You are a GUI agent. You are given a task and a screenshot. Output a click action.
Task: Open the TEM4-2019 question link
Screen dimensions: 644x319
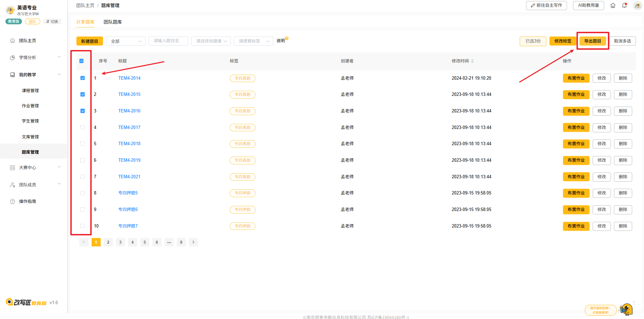pos(129,160)
